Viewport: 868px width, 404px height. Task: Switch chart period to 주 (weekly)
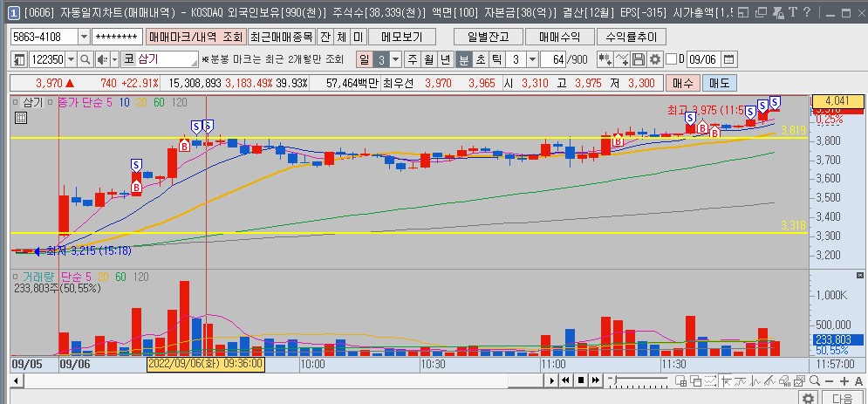coord(413,59)
